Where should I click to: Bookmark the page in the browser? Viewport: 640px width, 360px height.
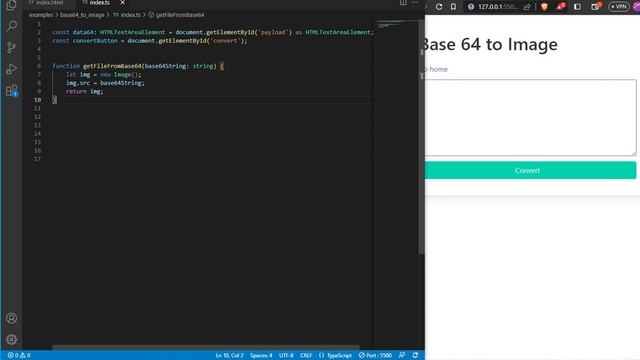pyautogui.click(x=453, y=7)
